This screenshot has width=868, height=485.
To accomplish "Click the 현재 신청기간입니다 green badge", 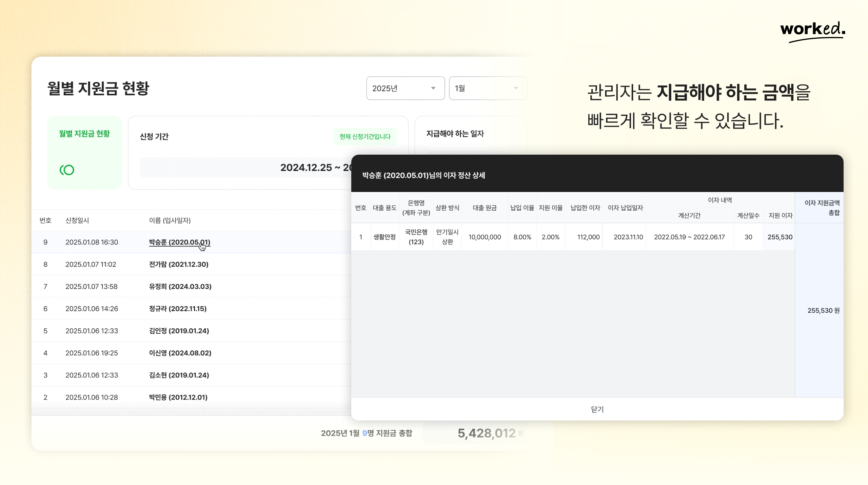I will coord(365,136).
